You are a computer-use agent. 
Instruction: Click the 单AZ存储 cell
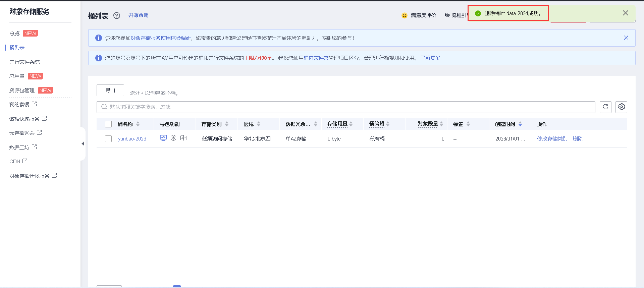pos(296,139)
